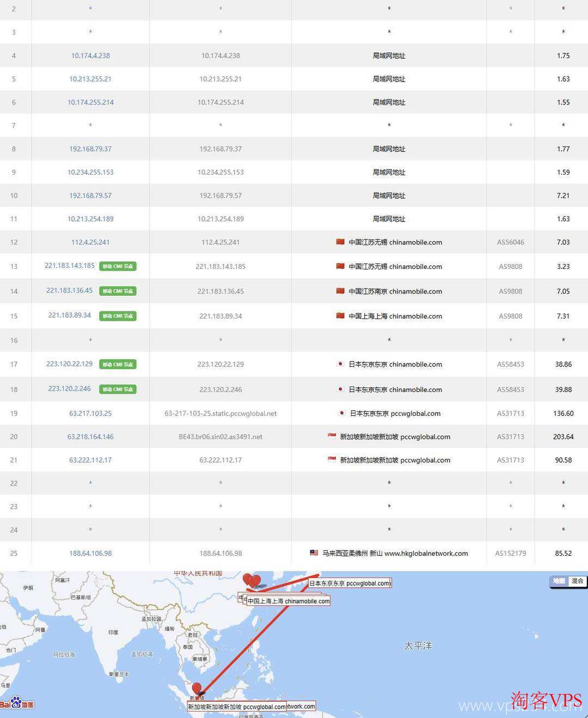The height and width of the screenshot is (718, 588).
Task: Click AS31713 in the 63.222.112.17 row
Action: 511,460
